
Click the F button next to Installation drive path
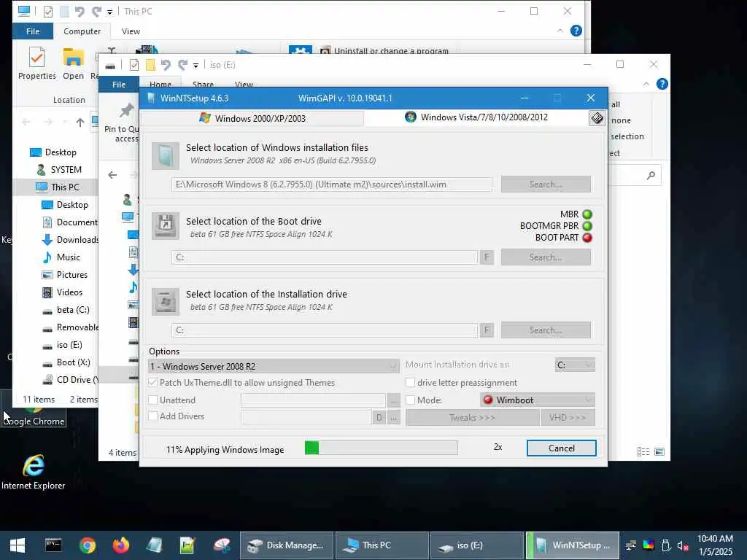(x=487, y=330)
